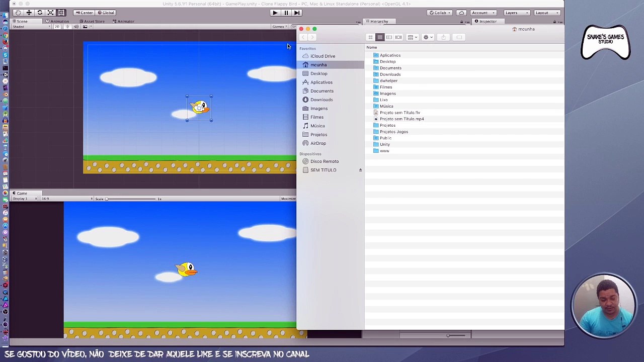Open Downloads in Finder sidebar
Screen dimensions: 644x362
tap(331, 100)
